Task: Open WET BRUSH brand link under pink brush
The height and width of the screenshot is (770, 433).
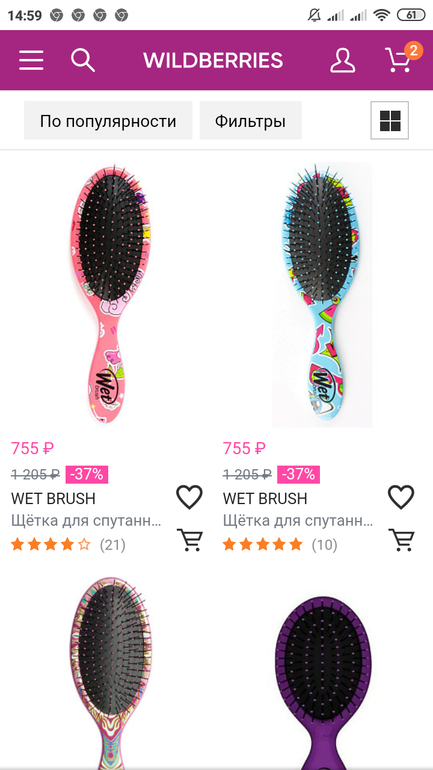Action: point(53,498)
